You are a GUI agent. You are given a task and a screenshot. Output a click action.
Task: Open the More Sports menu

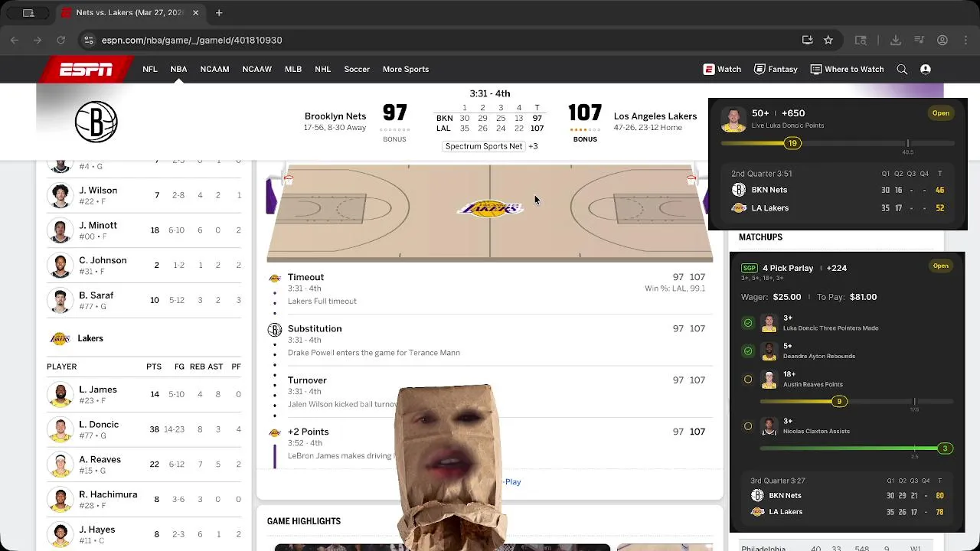(406, 69)
